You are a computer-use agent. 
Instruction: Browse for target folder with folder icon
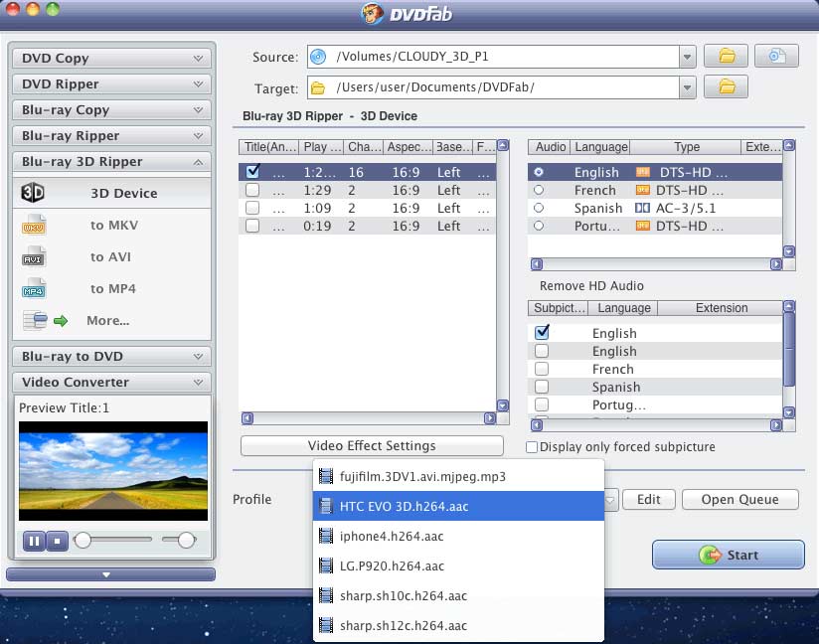click(x=726, y=87)
